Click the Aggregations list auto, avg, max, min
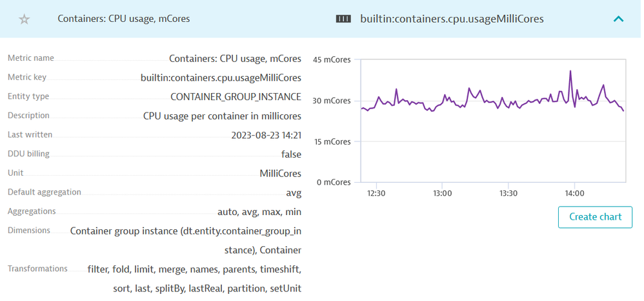The image size is (644, 301). [x=259, y=212]
